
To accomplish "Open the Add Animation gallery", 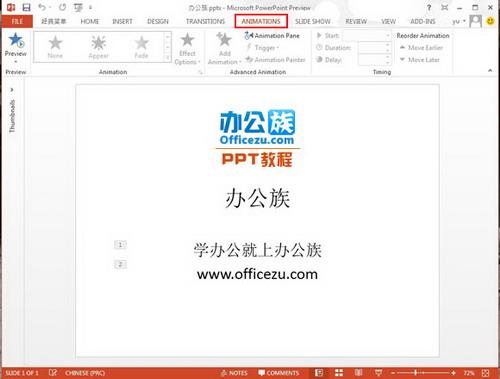I will point(224,48).
